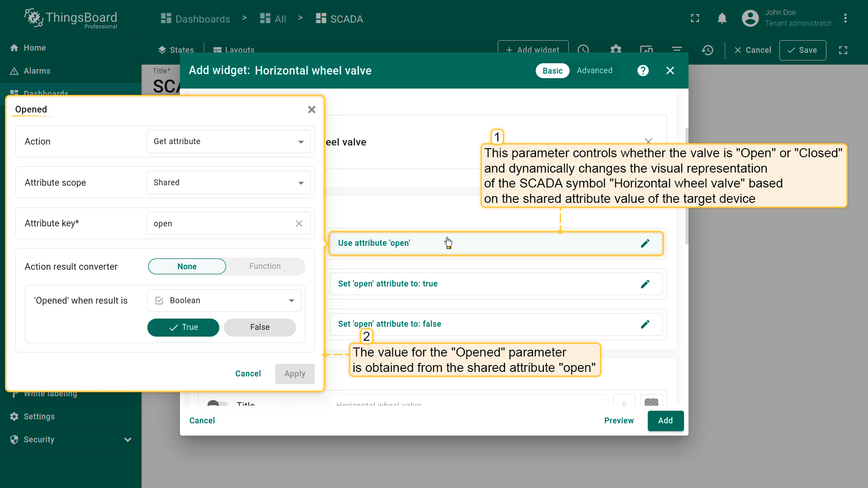Open Alarms in the sidebar

click(x=37, y=71)
